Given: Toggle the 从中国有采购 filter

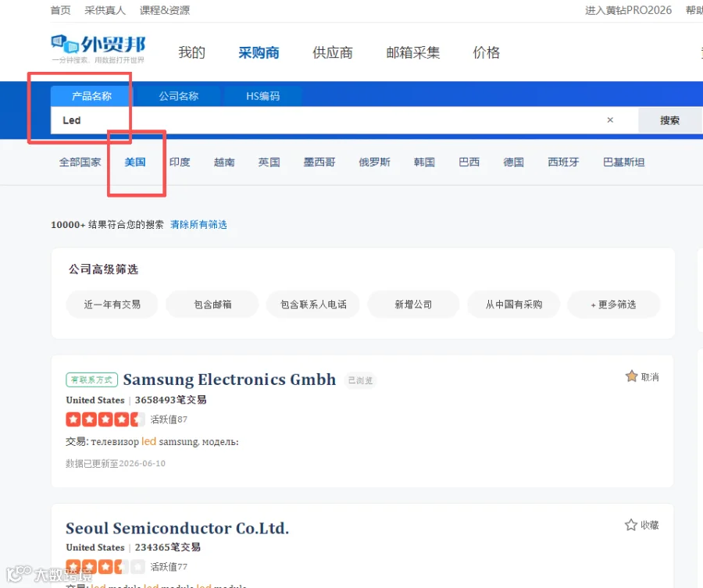Looking at the screenshot, I should coord(514,305).
